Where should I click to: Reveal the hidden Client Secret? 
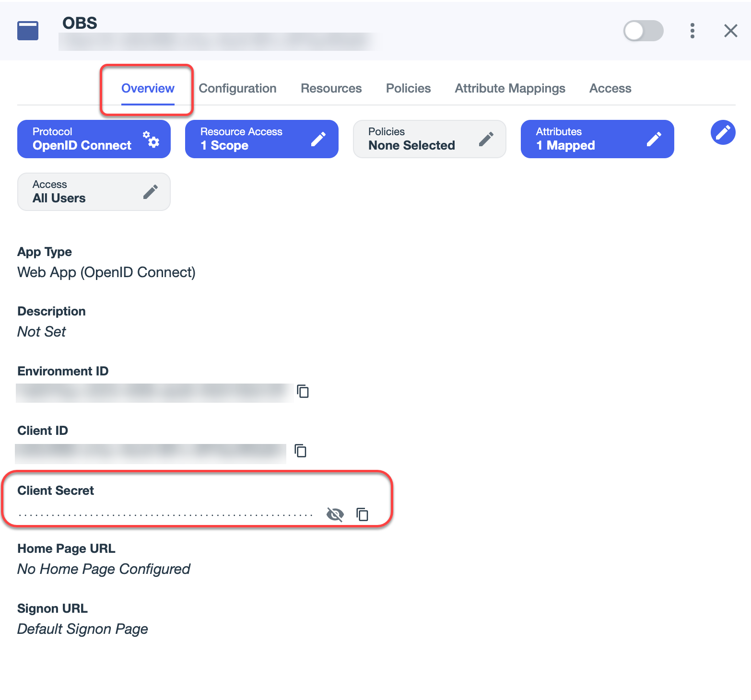coord(335,514)
